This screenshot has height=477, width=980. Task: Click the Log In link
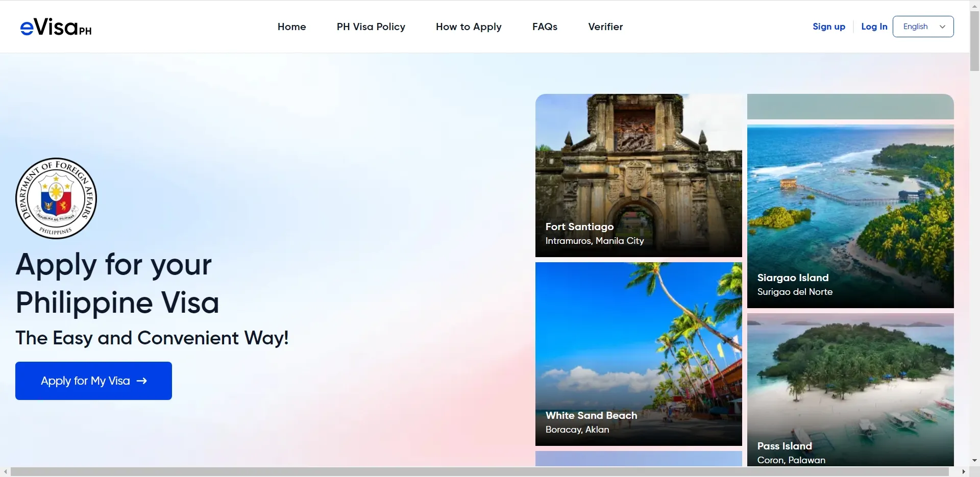click(x=874, y=27)
